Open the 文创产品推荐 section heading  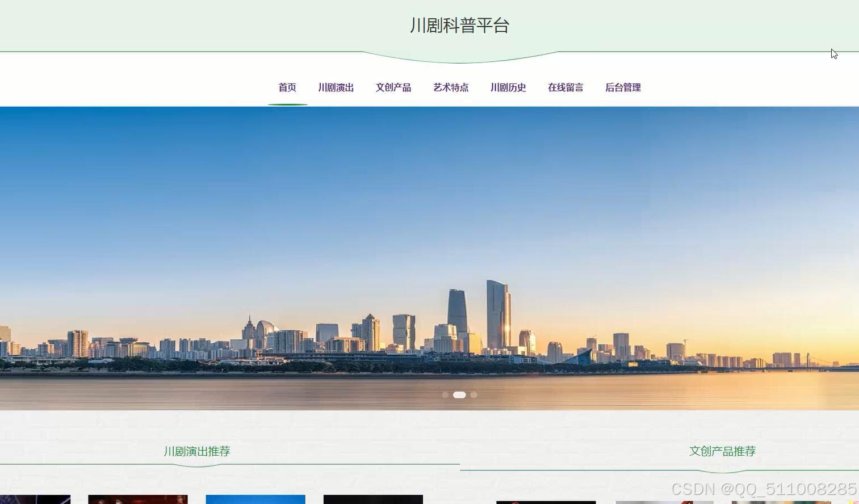(723, 451)
